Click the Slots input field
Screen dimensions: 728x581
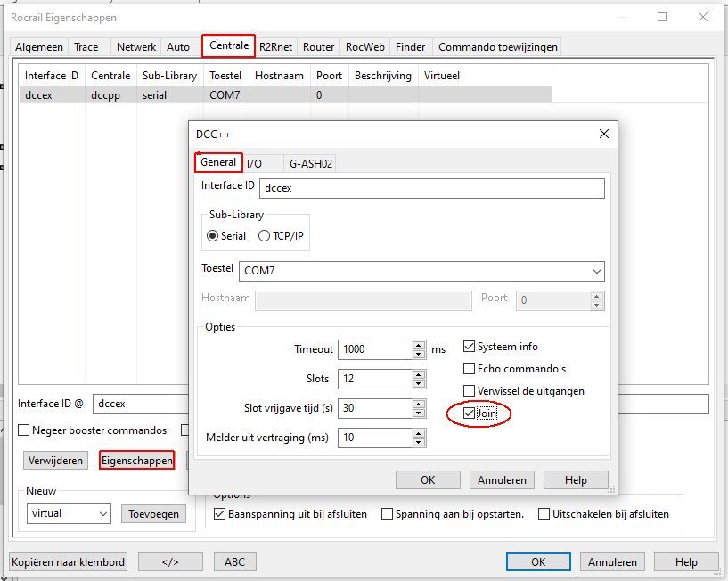(375, 379)
